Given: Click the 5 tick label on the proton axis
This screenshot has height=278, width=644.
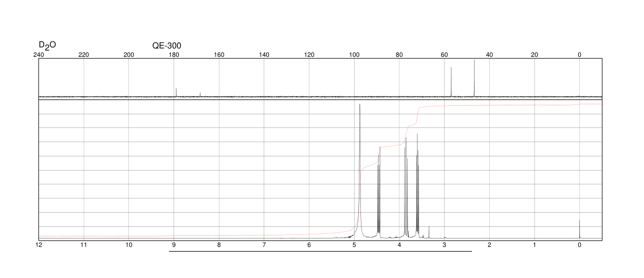Looking at the screenshot, I should (354, 245).
